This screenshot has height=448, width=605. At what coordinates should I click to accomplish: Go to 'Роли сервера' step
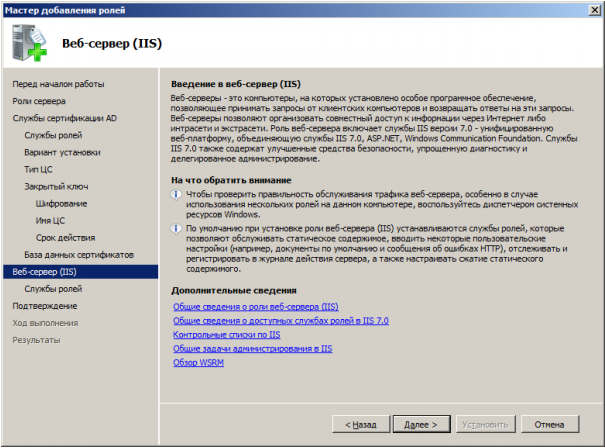(x=40, y=101)
